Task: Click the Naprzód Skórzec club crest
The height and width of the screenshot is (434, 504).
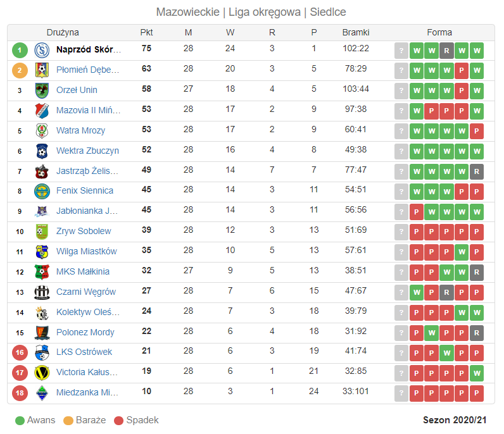Action: 42,50
